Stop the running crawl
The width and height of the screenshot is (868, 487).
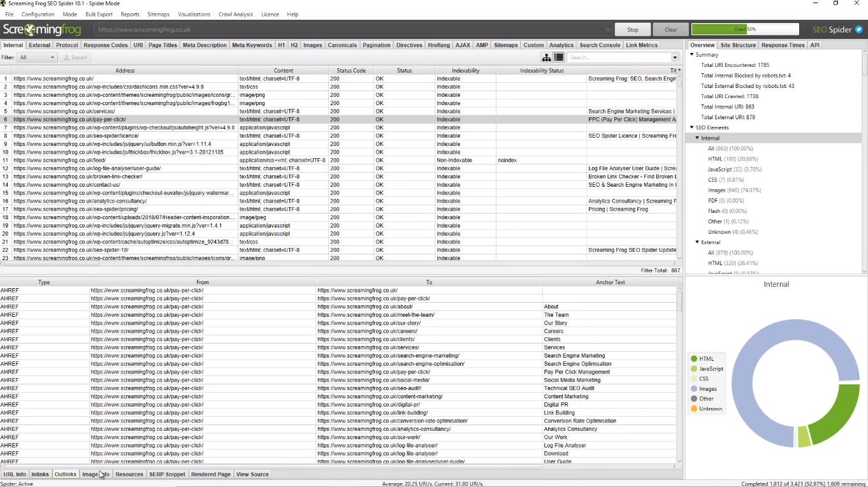pos(632,29)
